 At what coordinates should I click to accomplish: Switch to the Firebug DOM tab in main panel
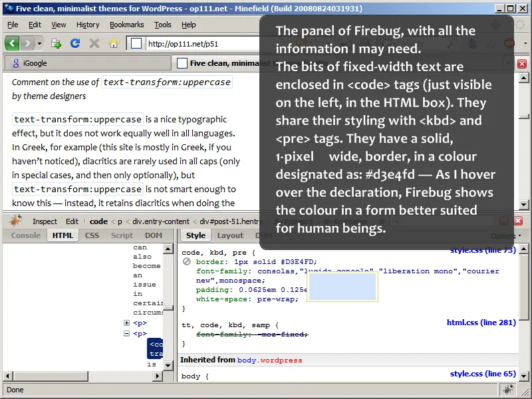[x=154, y=235]
